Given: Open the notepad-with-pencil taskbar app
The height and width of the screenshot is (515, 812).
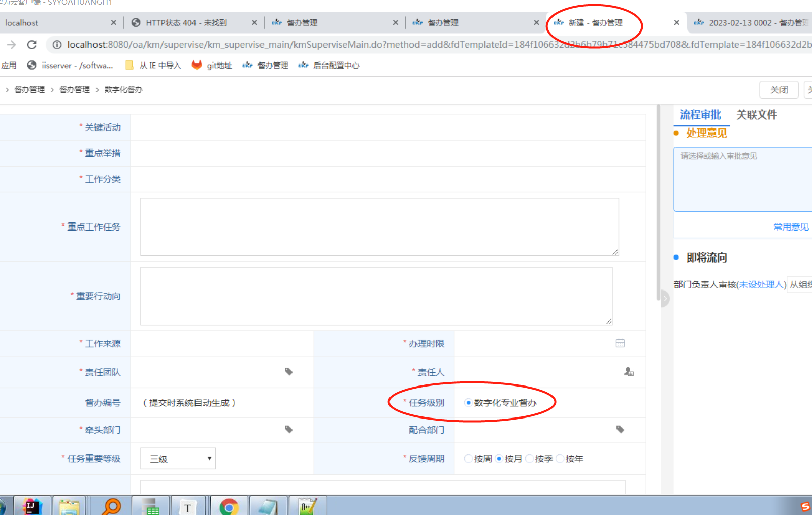Looking at the screenshot, I should pyautogui.click(x=308, y=506).
